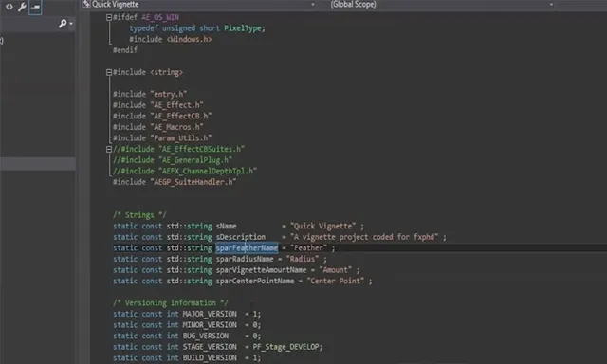
Task: Click the MINOR_VERSION constant
Action: pos(210,325)
